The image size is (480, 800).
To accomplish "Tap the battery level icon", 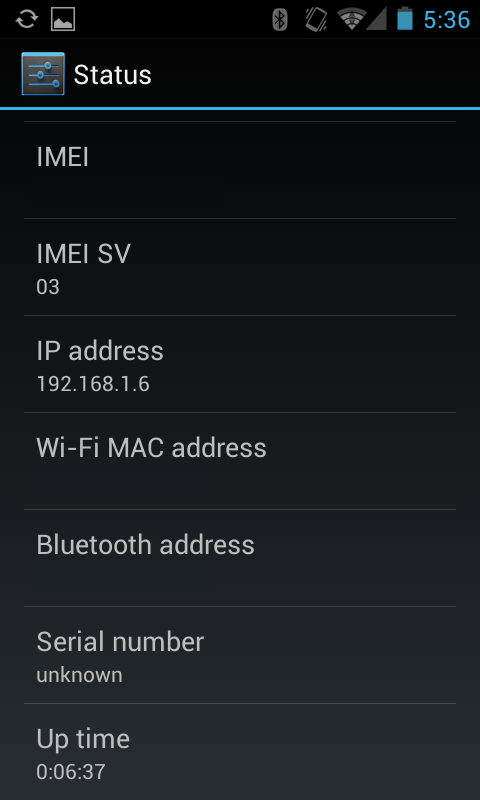I will pyautogui.click(x=405, y=18).
